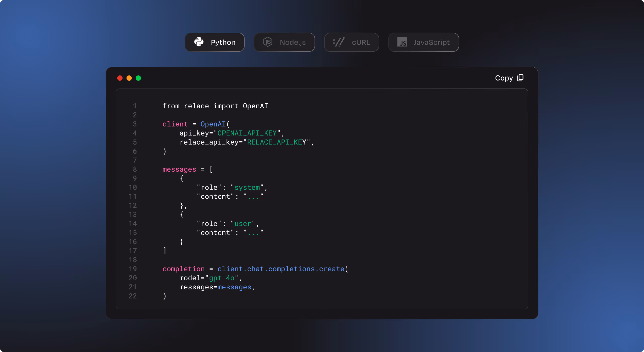This screenshot has height=352, width=644.
Task: Click the "gpt-4o" model string
Action: (222, 278)
